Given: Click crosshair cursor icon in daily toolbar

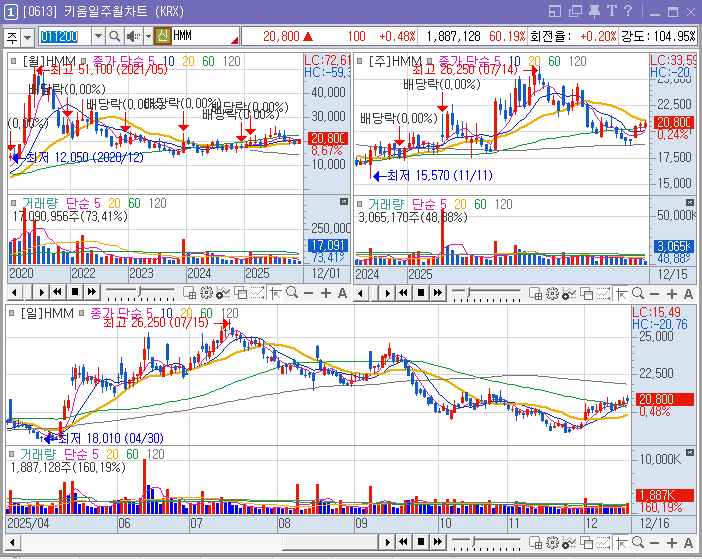Looking at the screenshot, I should click(621, 543).
